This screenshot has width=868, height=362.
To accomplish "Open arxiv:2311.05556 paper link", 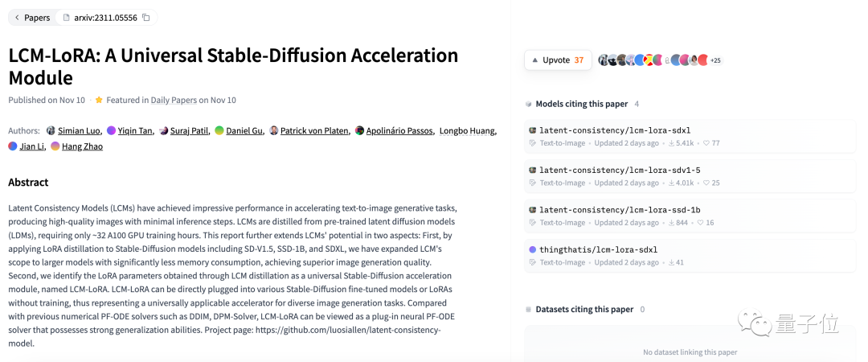I will pos(104,17).
